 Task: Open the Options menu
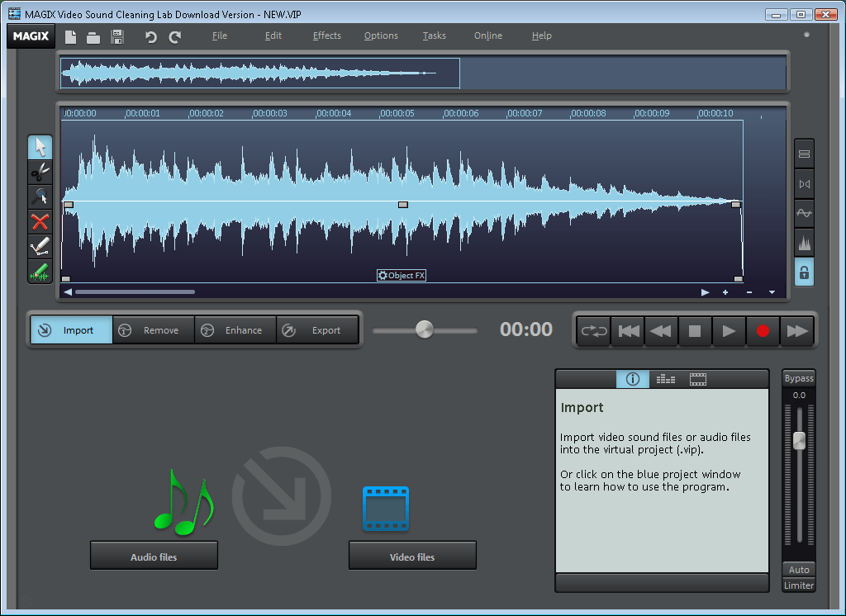point(381,36)
